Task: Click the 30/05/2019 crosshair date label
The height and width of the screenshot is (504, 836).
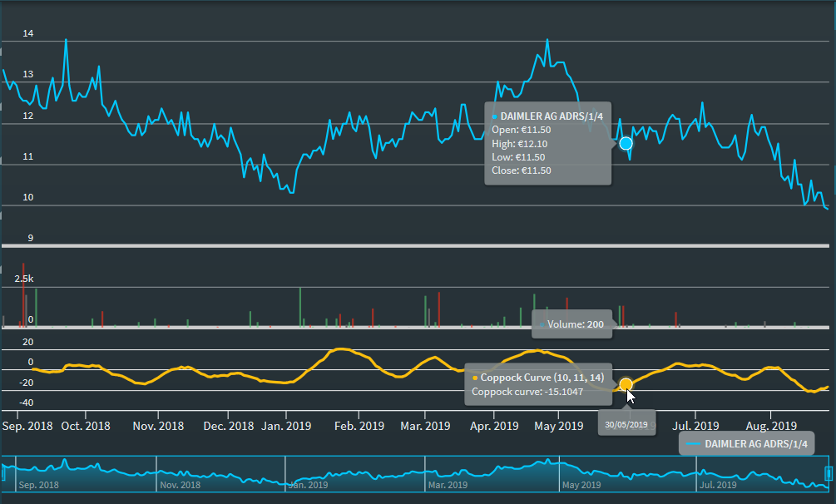Action: pyautogui.click(x=626, y=423)
